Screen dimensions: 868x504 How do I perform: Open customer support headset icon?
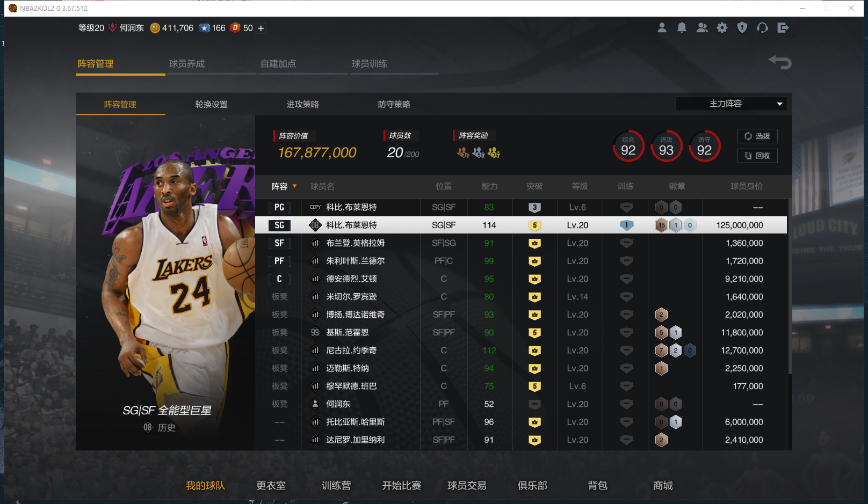[x=762, y=28]
